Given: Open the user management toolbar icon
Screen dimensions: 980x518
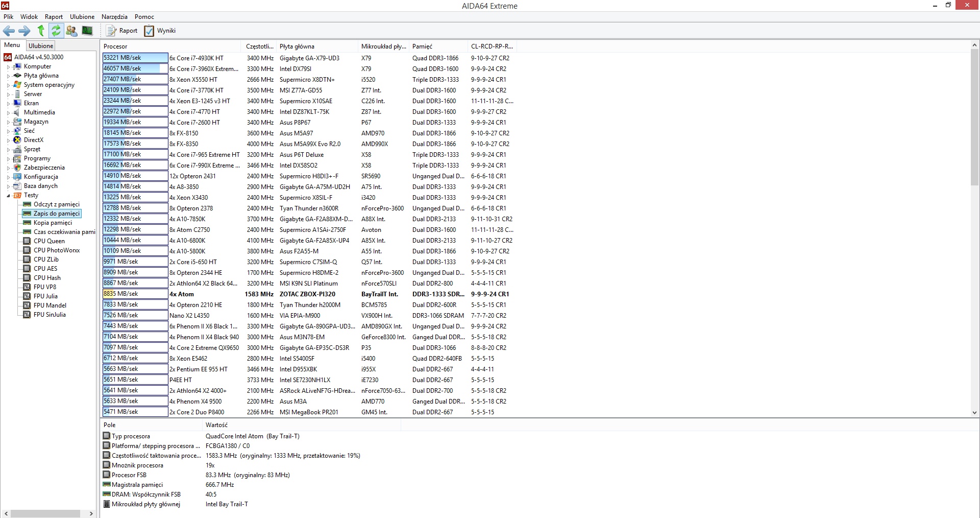Looking at the screenshot, I should point(71,31).
